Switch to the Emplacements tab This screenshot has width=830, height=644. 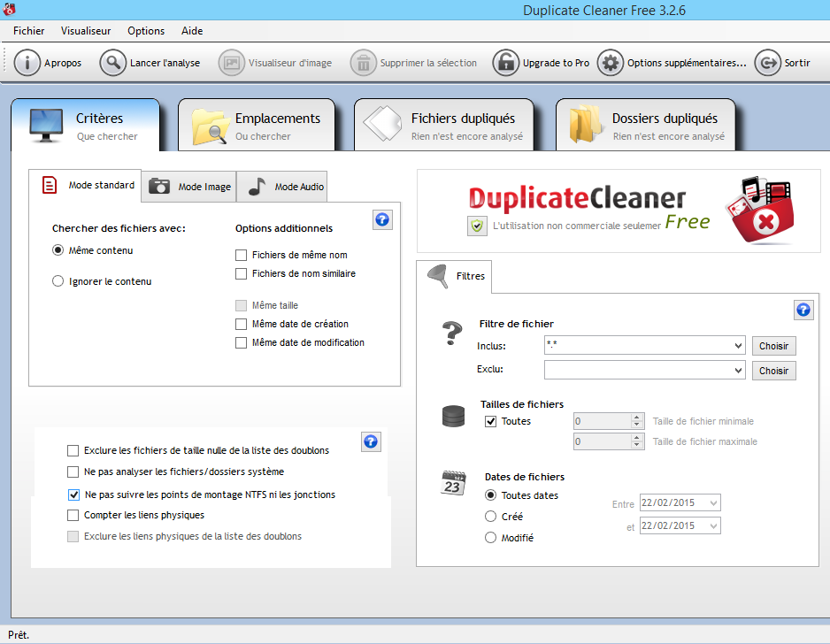(257, 125)
